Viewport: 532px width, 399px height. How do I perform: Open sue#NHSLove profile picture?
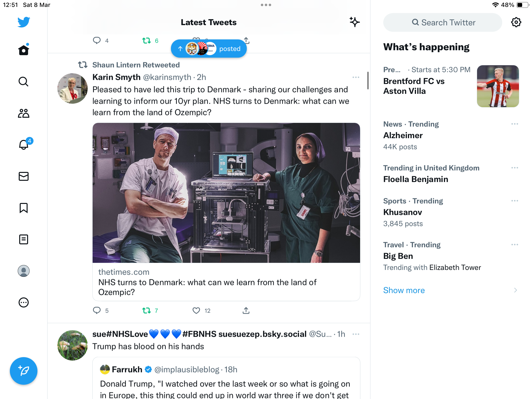tap(72, 345)
